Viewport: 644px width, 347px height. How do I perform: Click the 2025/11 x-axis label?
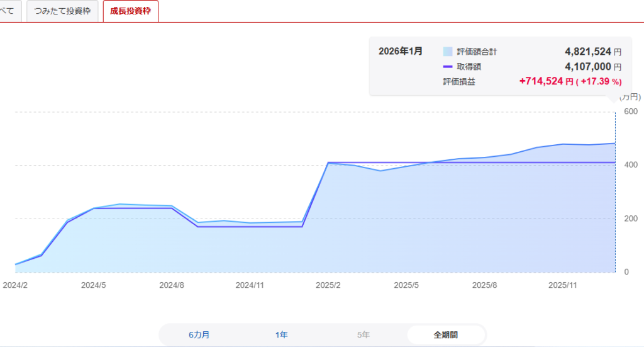562,285
